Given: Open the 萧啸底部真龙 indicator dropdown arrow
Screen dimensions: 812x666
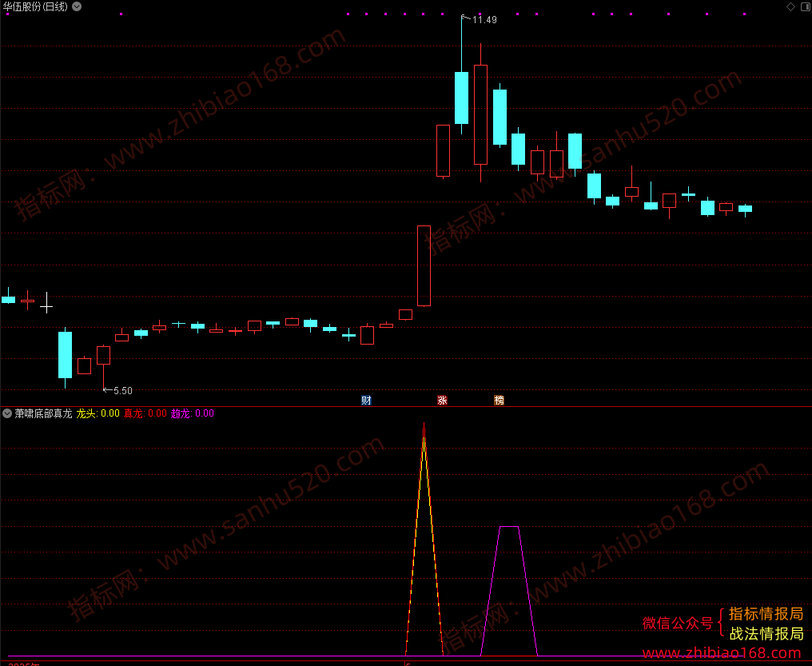Looking at the screenshot, I should pos(7,413).
